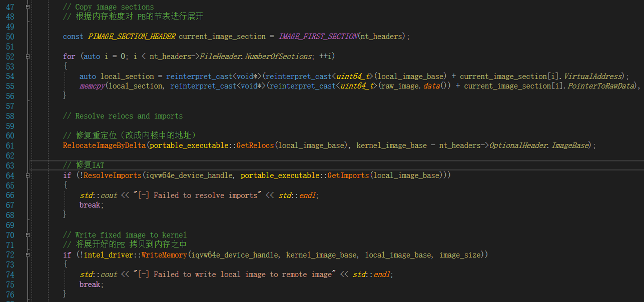The height and width of the screenshot is (302, 644).
Task: Click comment '// Write fixed image to kernel'
Action: click(125, 235)
